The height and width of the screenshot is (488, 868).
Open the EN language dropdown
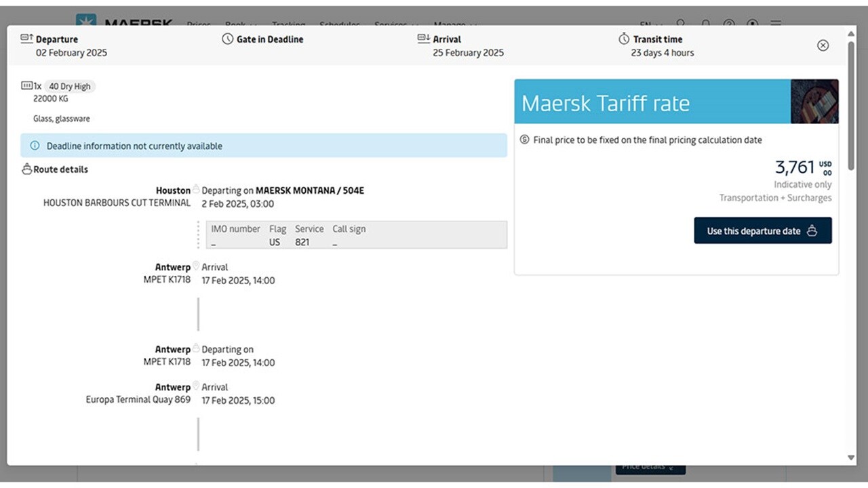650,24
